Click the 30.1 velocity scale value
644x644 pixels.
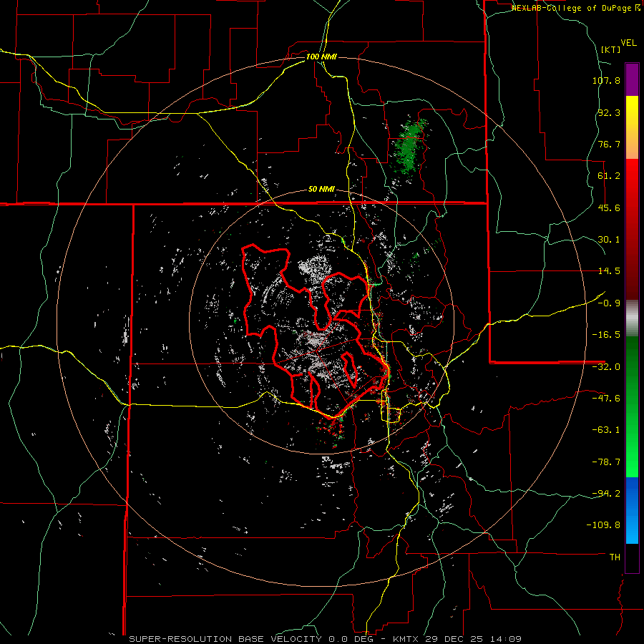pos(609,240)
